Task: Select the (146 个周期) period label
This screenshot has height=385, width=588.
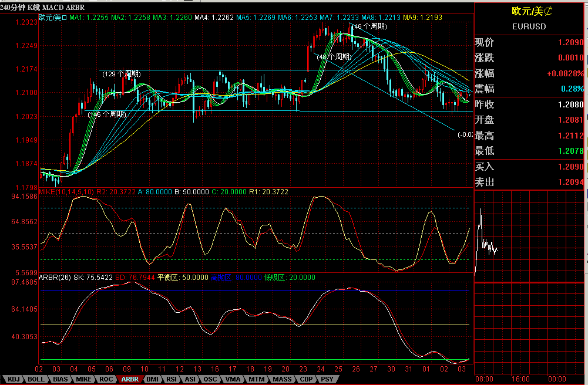Action: pyautogui.click(x=107, y=114)
